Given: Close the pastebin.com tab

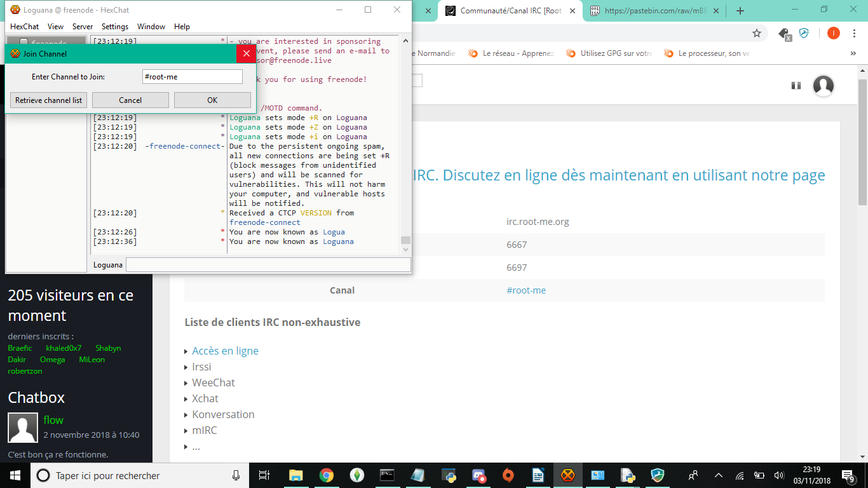Looking at the screenshot, I should pos(717,11).
